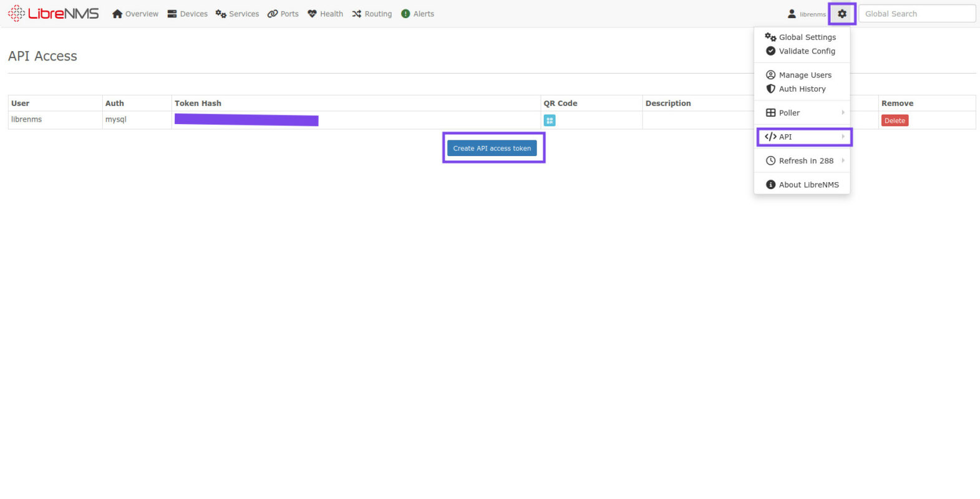Select Global Settings from dropdown
Viewport: 980px width, 499px height.
click(802, 37)
